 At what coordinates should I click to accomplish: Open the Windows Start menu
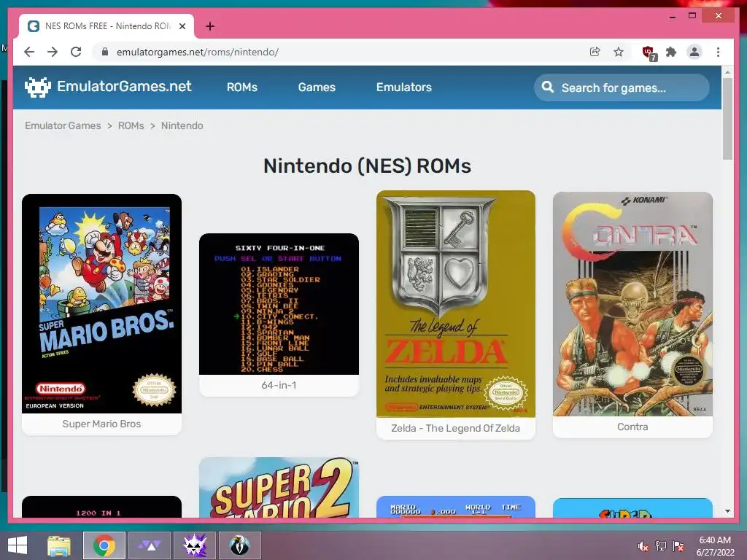(x=18, y=545)
